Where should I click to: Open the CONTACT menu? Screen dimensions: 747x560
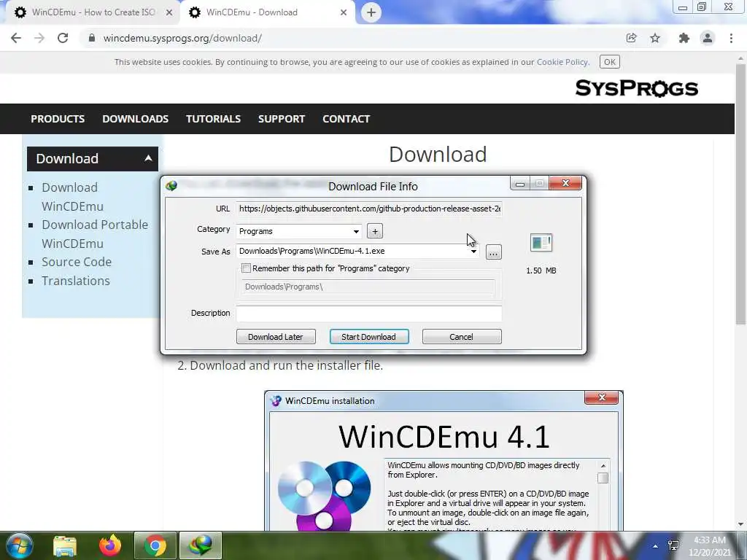pyautogui.click(x=347, y=119)
